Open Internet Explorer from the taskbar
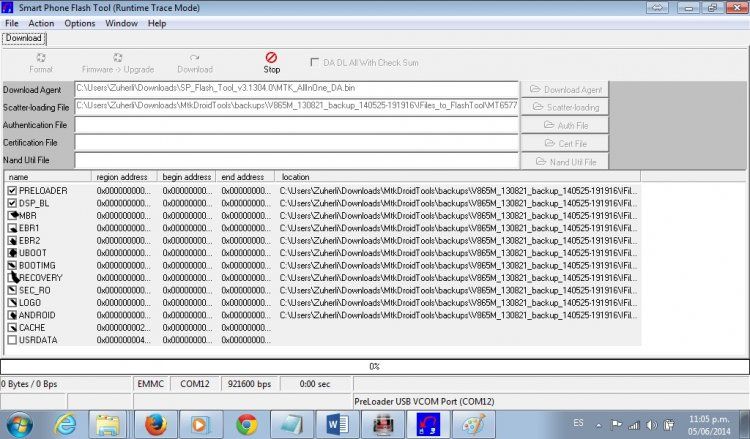The height and width of the screenshot is (439, 750). 66,424
